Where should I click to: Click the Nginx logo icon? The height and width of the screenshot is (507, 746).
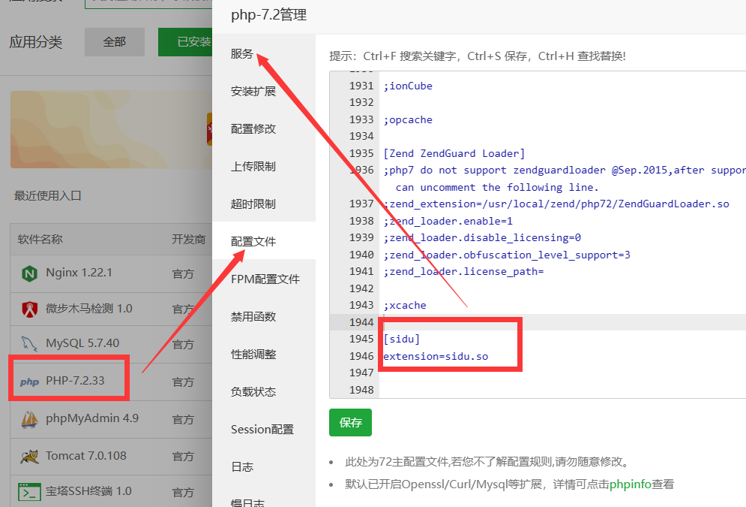(x=29, y=273)
